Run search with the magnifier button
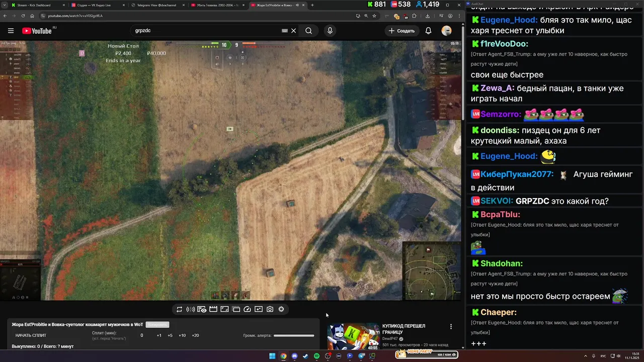 pyautogui.click(x=309, y=31)
